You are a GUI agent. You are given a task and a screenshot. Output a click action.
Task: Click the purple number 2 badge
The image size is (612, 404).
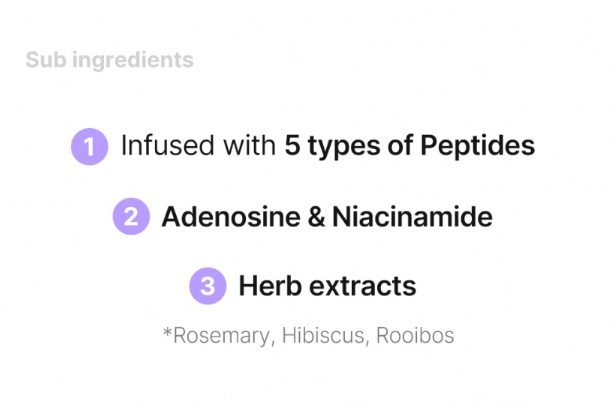[131, 217]
